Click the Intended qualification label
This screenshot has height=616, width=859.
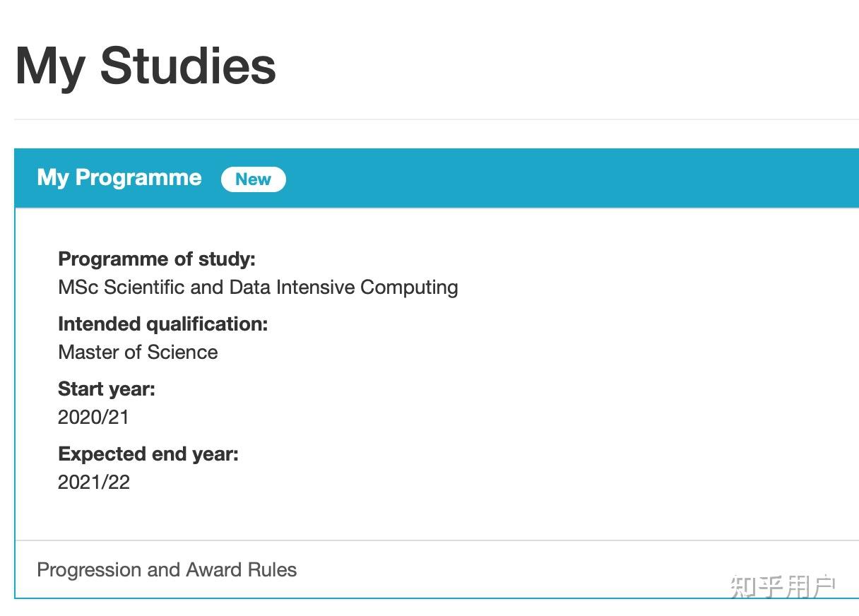[x=164, y=324]
